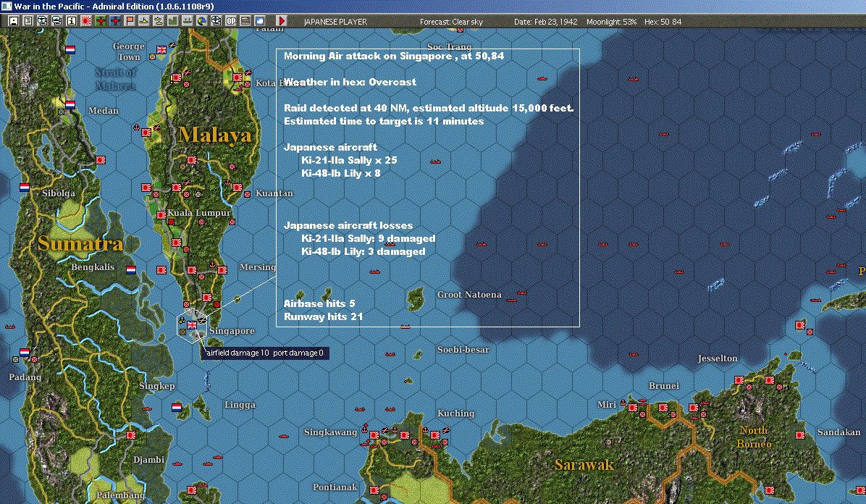The height and width of the screenshot is (504, 866).
Task: Click the Singapore map label
Action: click(232, 331)
